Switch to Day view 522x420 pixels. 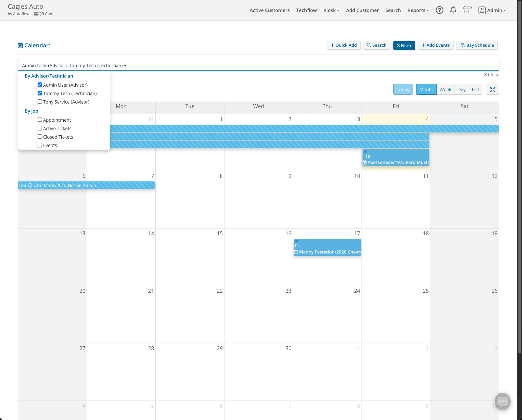[462, 90]
